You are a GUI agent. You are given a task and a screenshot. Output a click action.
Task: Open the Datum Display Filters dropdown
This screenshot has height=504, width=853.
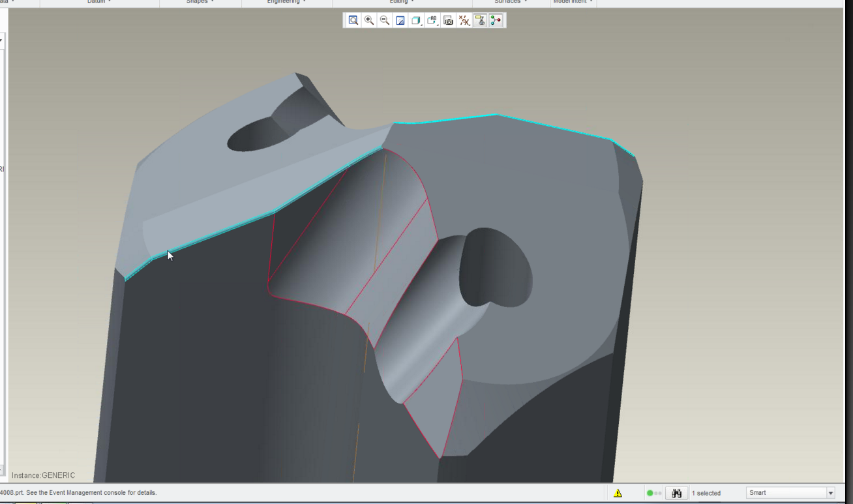pyautogui.click(x=464, y=20)
